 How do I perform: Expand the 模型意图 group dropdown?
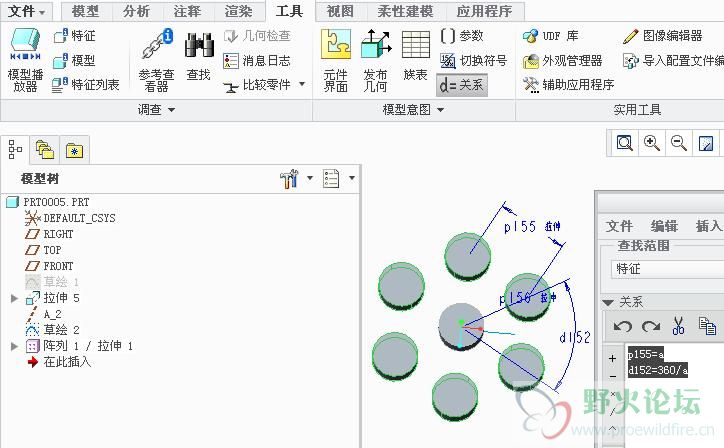pyautogui.click(x=440, y=110)
